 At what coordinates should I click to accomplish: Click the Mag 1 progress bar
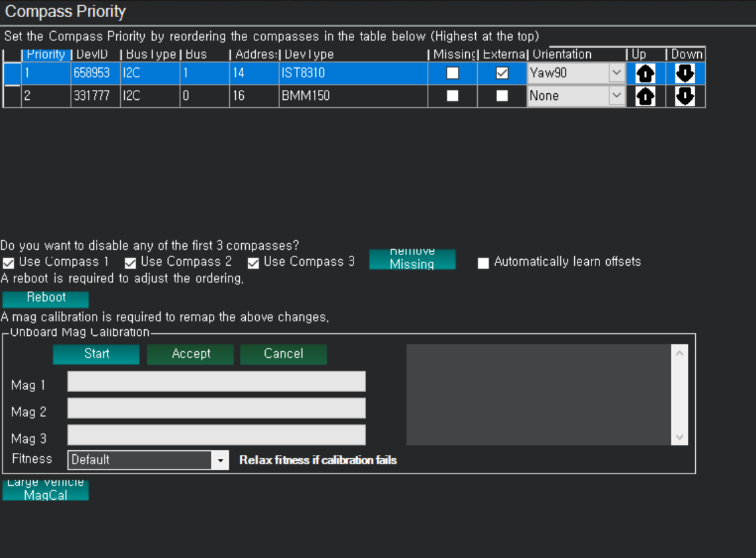pyautogui.click(x=217, y=381)
